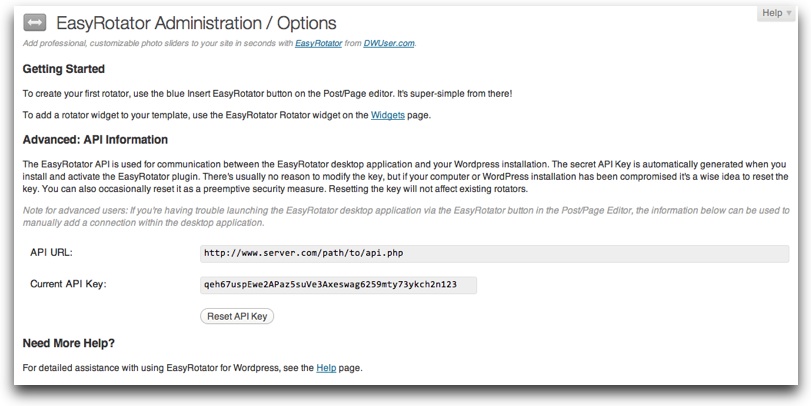Screen dimensions: 811x406
Task: Click the Advanced: API Information heading
Action: 95,139
